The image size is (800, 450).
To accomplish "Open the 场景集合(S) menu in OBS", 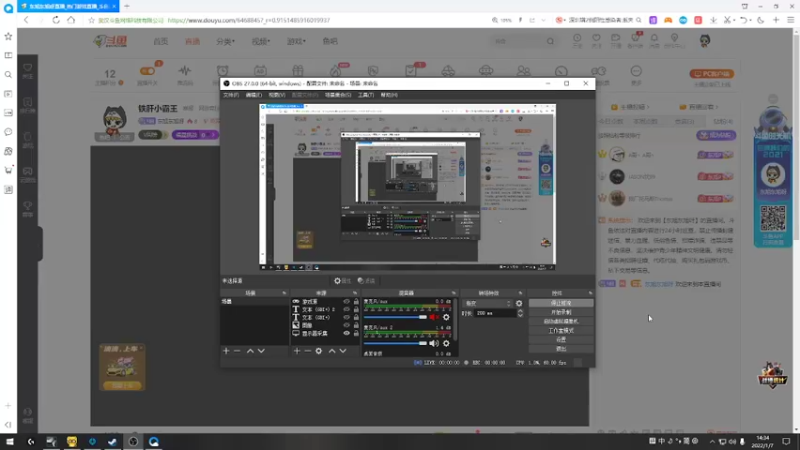I will [x=338, y=95].
